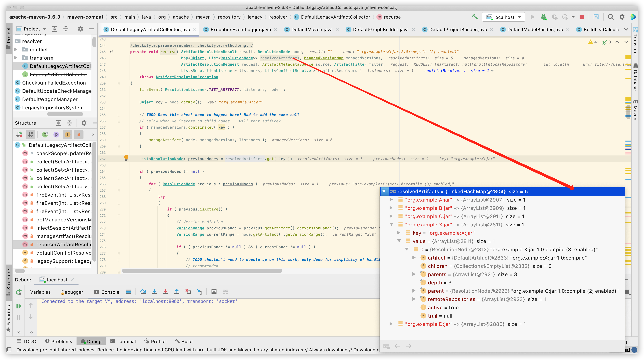Click the Build project hammer icon
Screen dimensions: 644x360
[475, 17]
